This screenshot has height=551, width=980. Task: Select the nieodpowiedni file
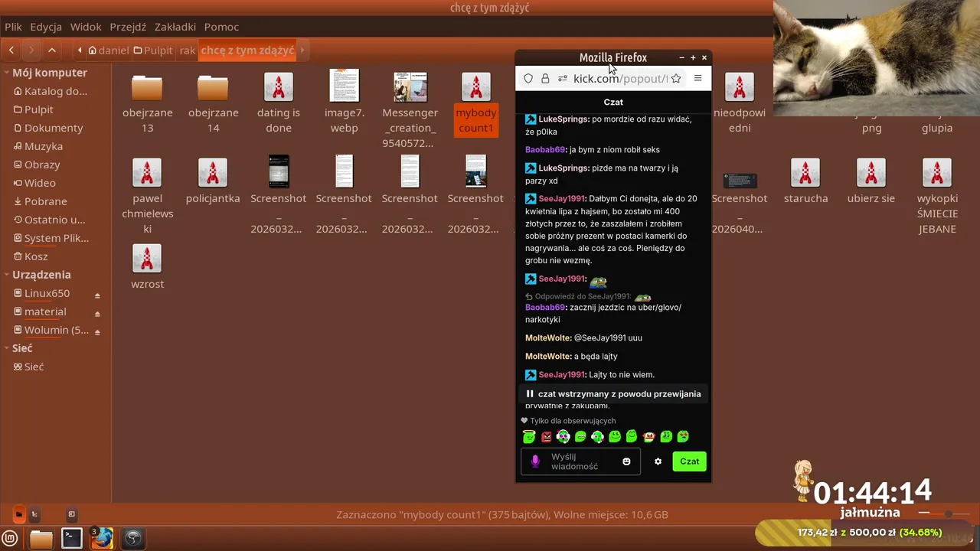[x=740, y=103]
